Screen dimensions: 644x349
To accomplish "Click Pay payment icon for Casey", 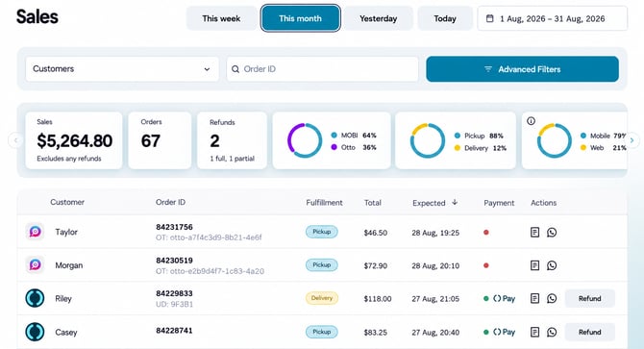I will (x=504, y=332).
